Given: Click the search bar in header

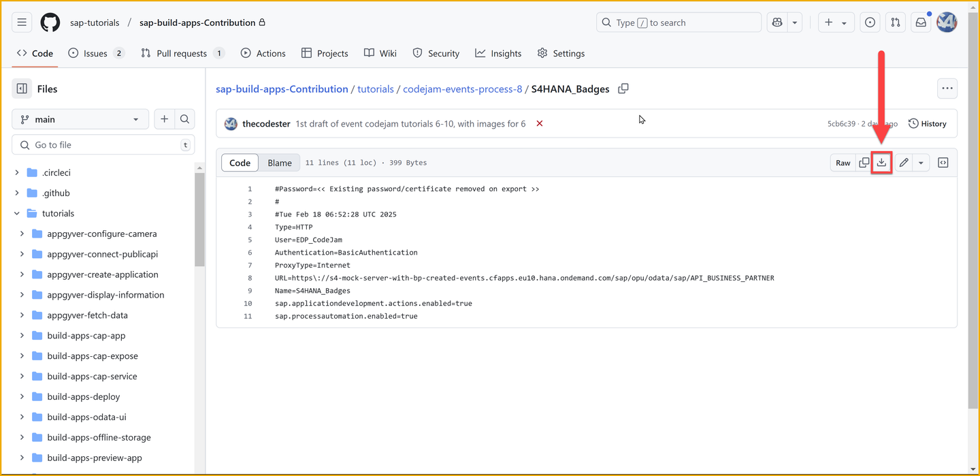Looking at the screenshot, I should [x=679, y=22].
